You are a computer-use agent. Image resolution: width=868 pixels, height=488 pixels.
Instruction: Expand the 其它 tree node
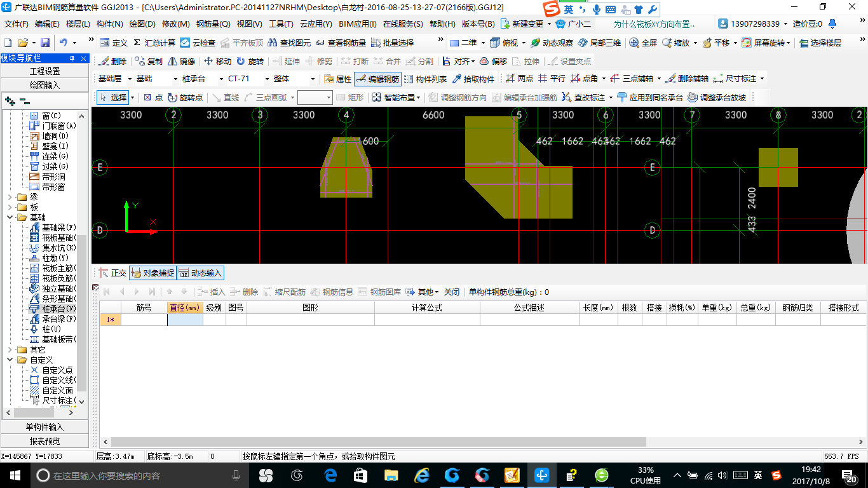click(x=10, y=349)
